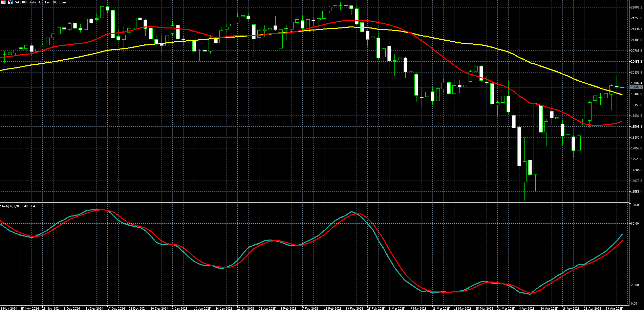Screen dimensions: 644x310
Task: Click the 19807.4 price scale label
Action: [637, 83]
